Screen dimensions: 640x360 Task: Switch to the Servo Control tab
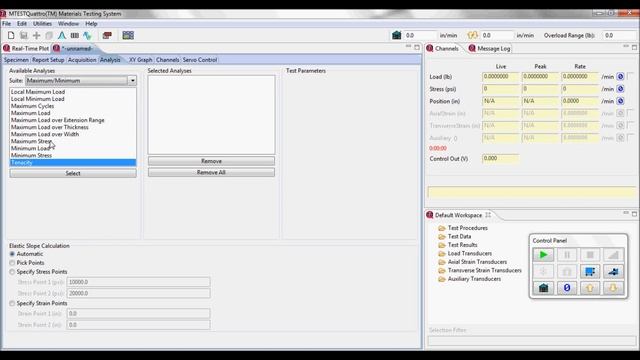(200, 60)
